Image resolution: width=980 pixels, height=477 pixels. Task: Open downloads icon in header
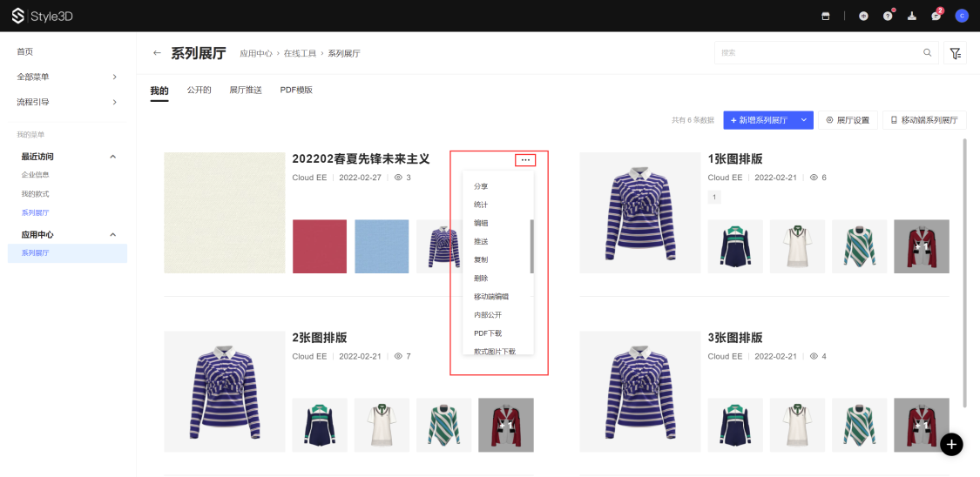(912, 16)
